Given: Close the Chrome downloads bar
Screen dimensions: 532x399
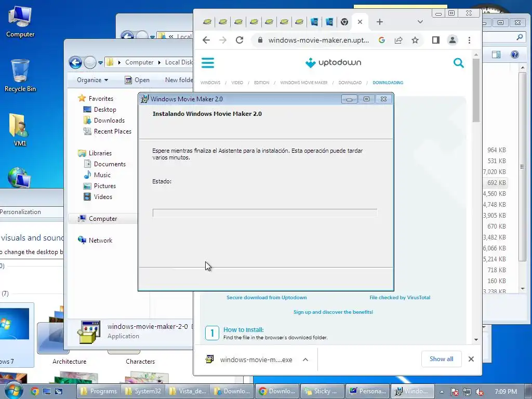Looking at the screenshot, I should [x=471, y=359].
